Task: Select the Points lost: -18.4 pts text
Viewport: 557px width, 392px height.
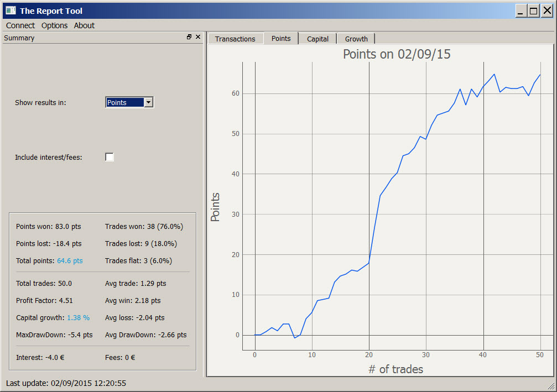Action: point(49,244)
